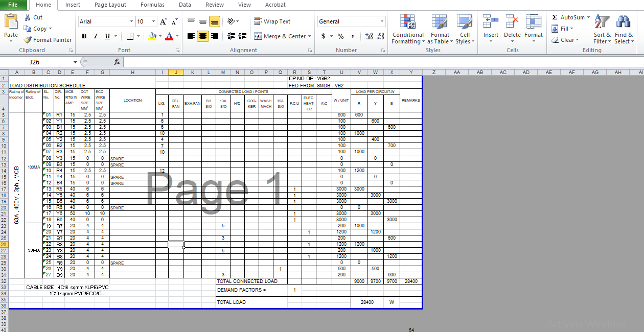
Task: Click the Format as Table button
Action: (x=440, y=29)
